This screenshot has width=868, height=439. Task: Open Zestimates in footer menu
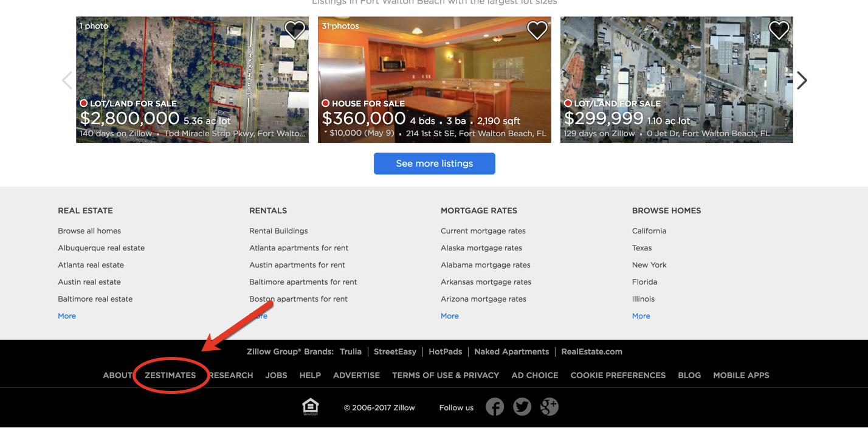(170, 375)
